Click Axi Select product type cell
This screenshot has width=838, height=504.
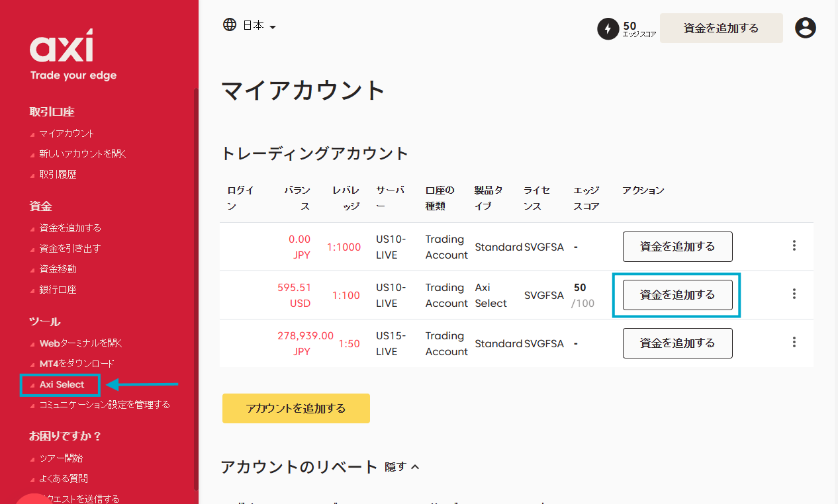click(x=491, y=296)
